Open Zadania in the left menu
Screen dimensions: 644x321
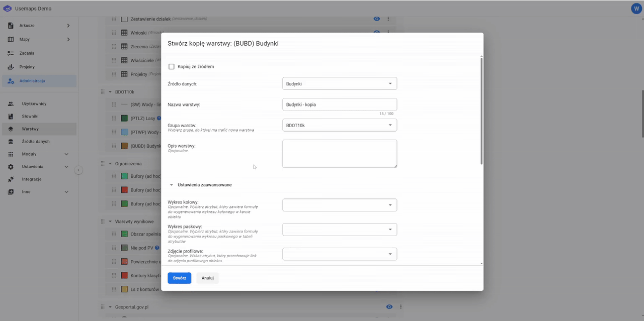point(27,53)
